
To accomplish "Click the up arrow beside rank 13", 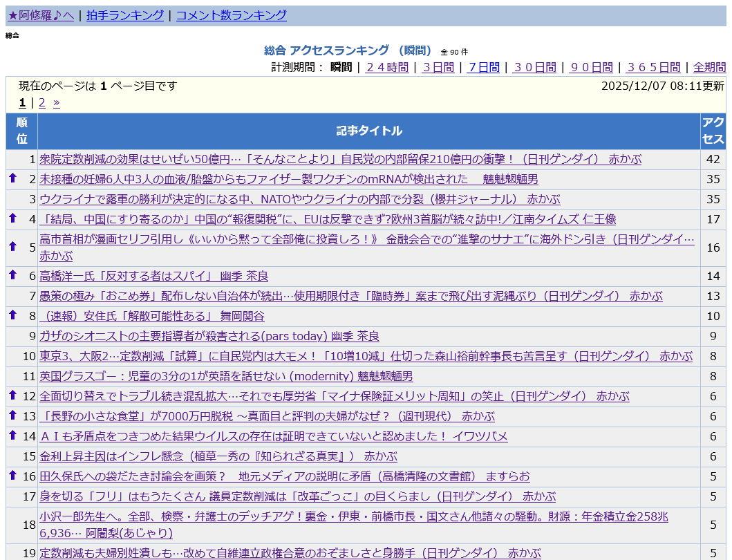I will [x=12, y=416].
